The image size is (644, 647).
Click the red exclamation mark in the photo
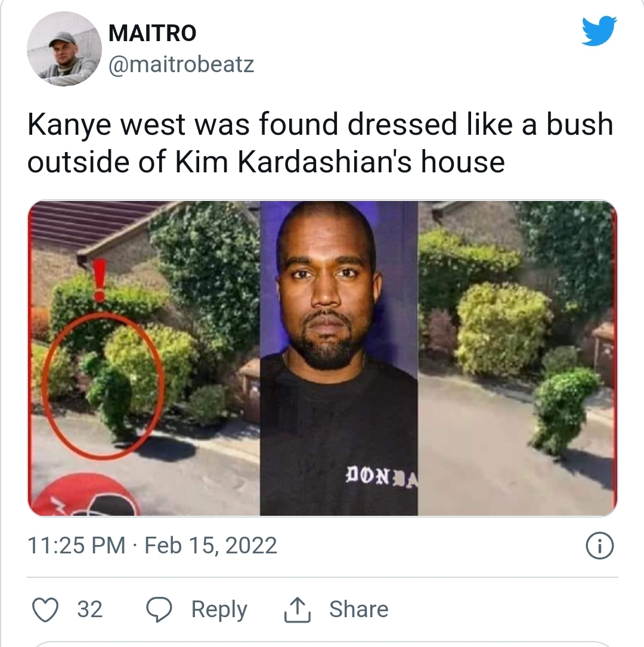pos(100,280)
